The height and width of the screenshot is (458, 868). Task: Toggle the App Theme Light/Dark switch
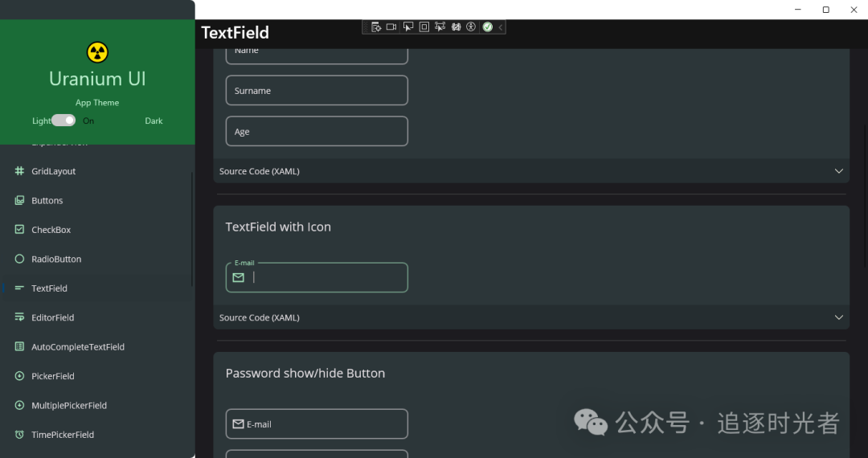point(63,121)
